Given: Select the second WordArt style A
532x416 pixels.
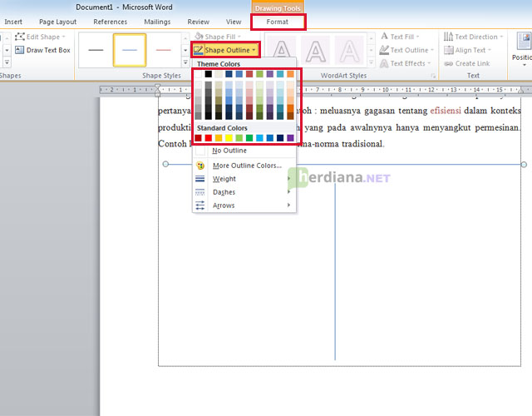Looking at the screenshot, I should [x=316, y=50].
